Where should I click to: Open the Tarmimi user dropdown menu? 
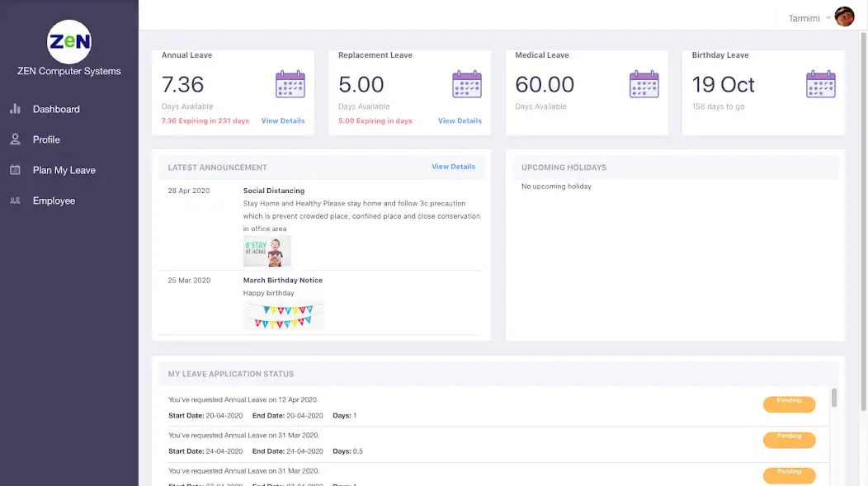point(809,17)
